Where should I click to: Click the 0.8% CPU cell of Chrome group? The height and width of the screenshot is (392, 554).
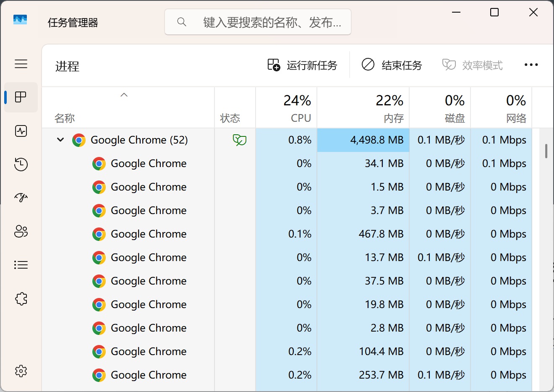(286, 140)
